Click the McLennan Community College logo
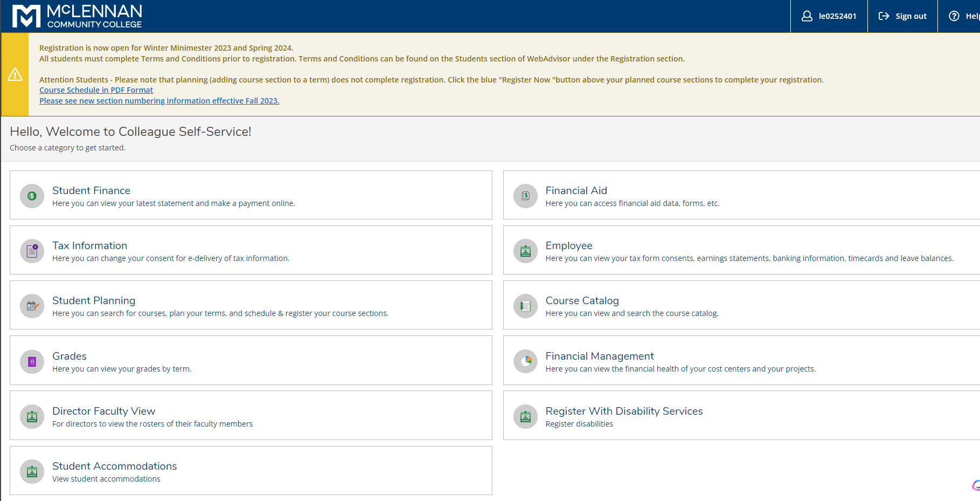The width and height of the screenshot is (980, 501). point(78,16)
